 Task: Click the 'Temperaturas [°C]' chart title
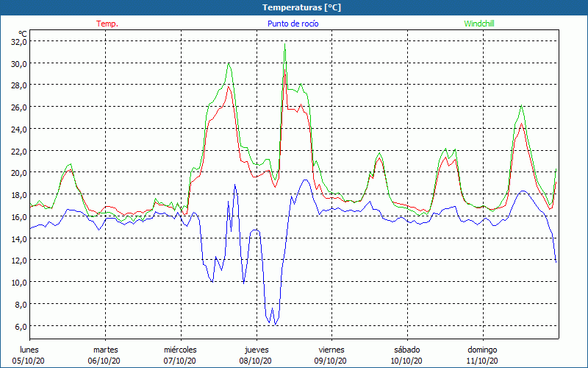[x=301, y=7]
